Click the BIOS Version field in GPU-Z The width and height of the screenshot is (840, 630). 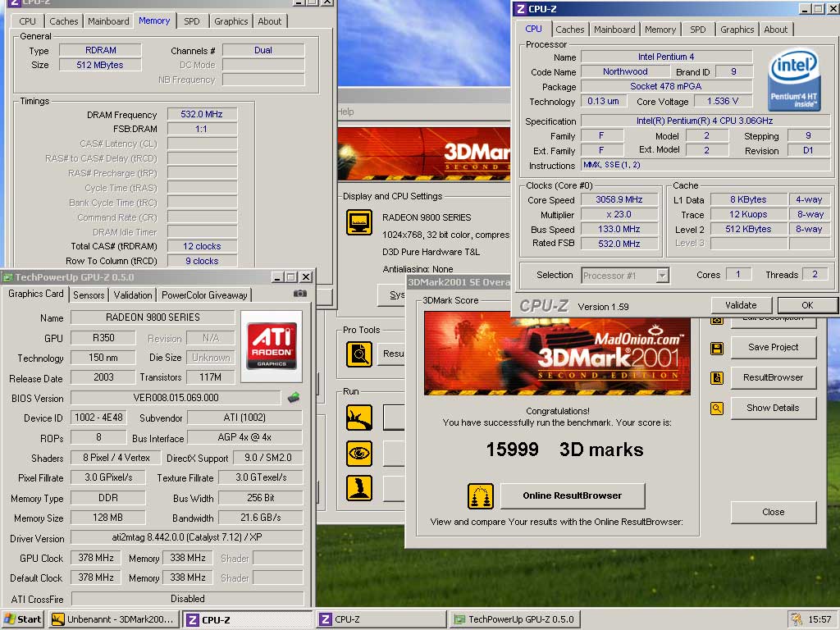coord(176,398)
